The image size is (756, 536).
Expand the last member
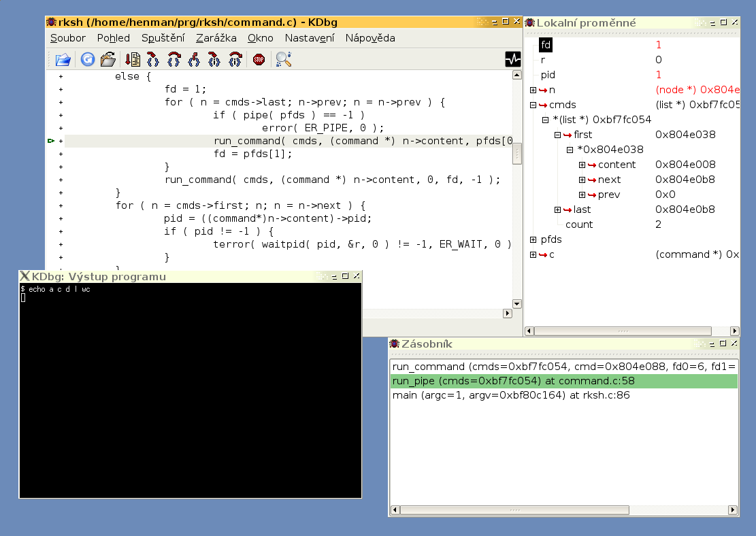pyautogui.click(x=557, y=210)
